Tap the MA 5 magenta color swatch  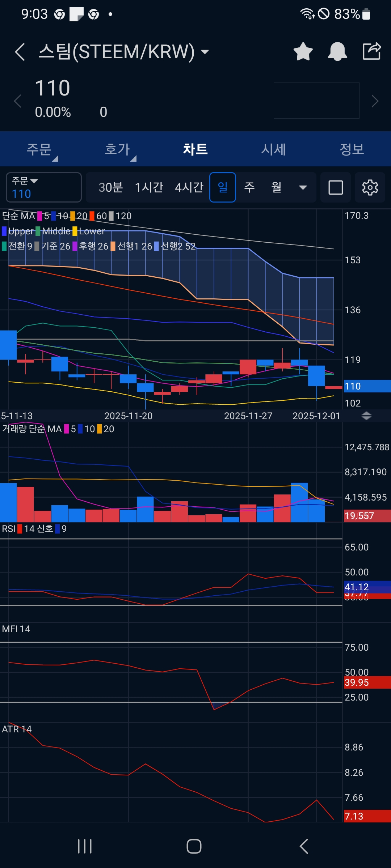[x=40, y=216]
